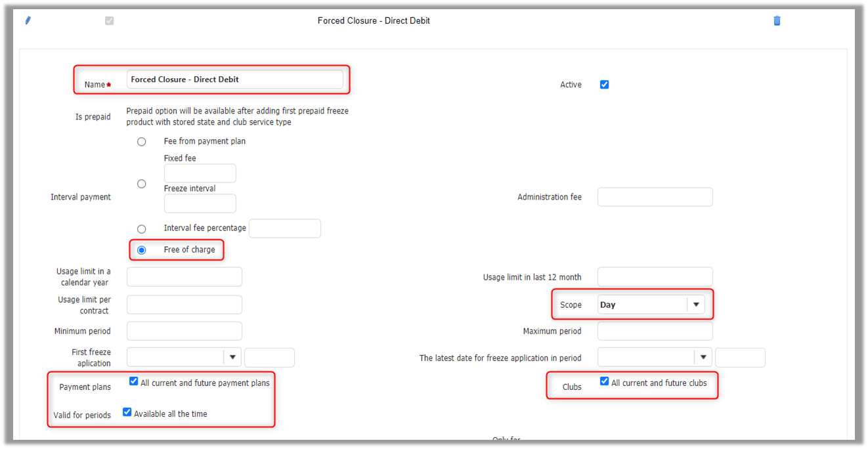868x449 pixels.
Task: Toggle Available all the time checkbox
Action: click(127, 412)
